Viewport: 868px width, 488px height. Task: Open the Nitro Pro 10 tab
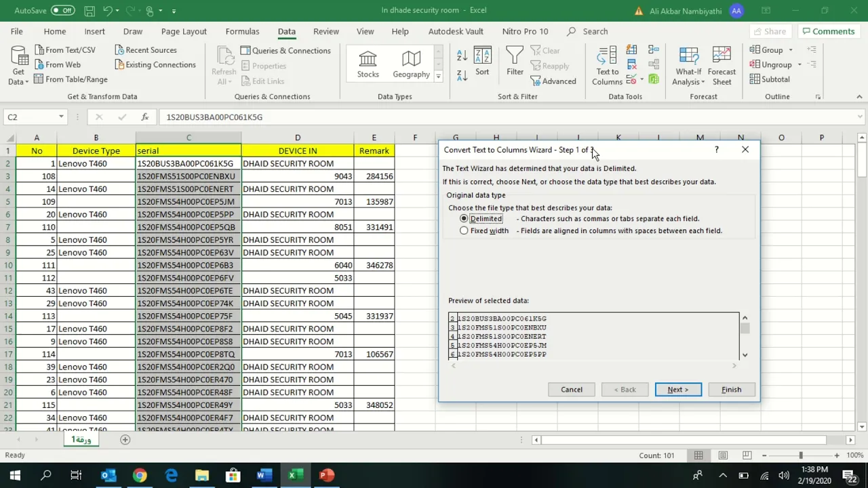point(526,31)
